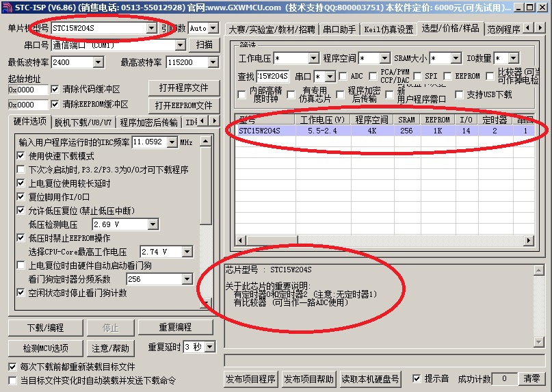This screenshot has width=552, height=392.
Task: Expand the pin count Auto dropdown
Action: [x=213, y=28]
